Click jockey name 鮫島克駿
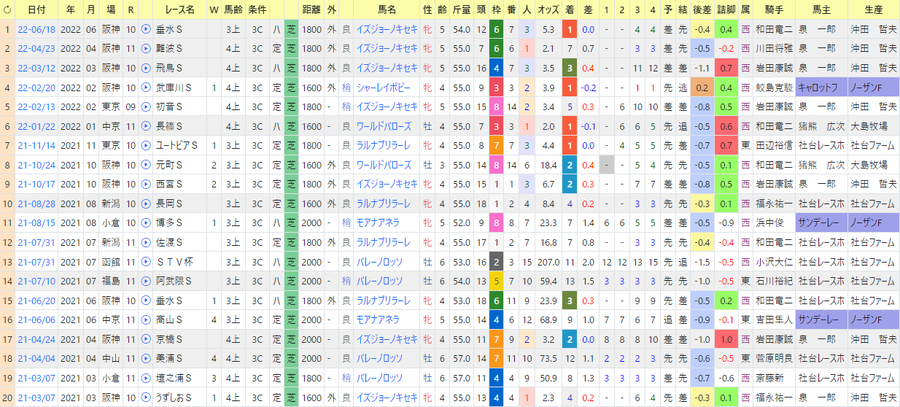900x407 pixels. pos(773,88)
